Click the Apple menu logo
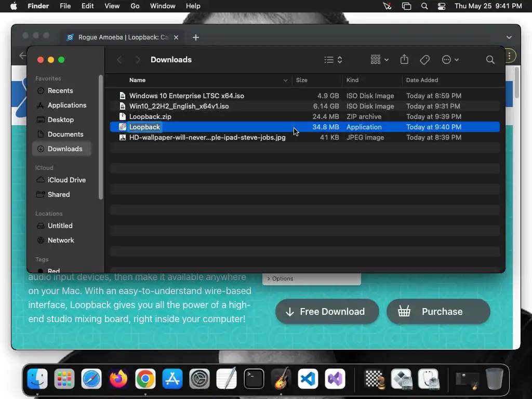The image size is (532, 399). [x=14, y=6]
